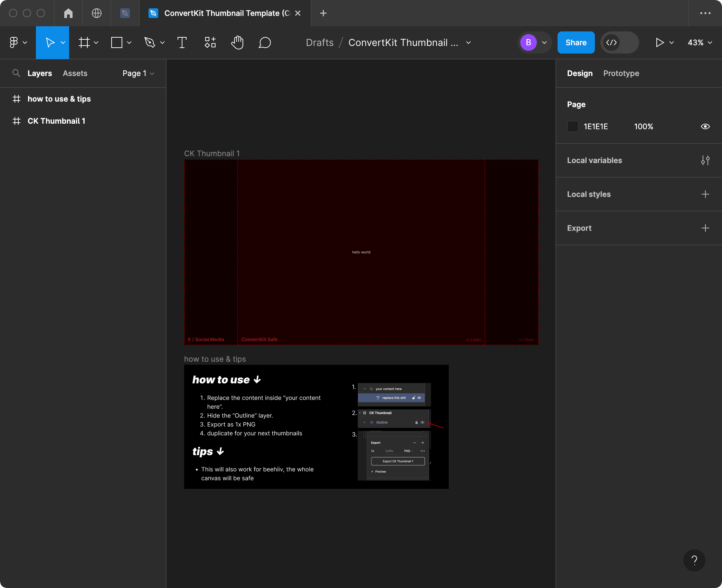Add a local style
The height and width of the screenshot is (588, 722).
[705, 194]
